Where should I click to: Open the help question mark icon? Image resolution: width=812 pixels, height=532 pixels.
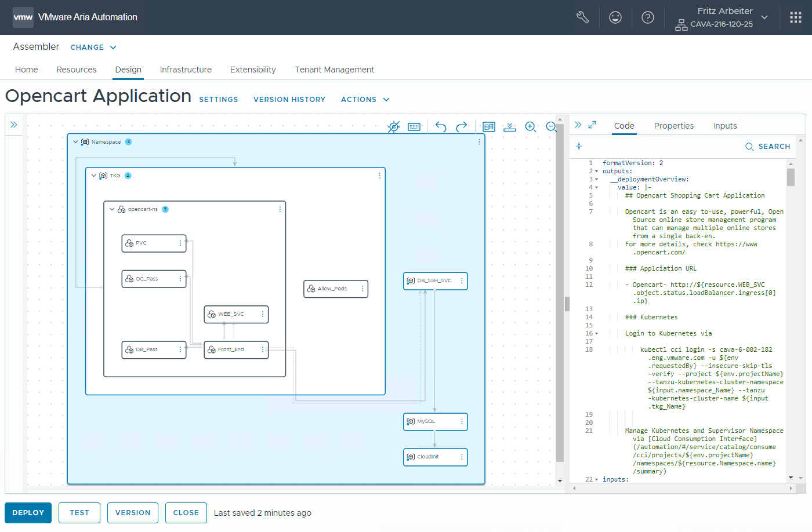pos(648,17)
